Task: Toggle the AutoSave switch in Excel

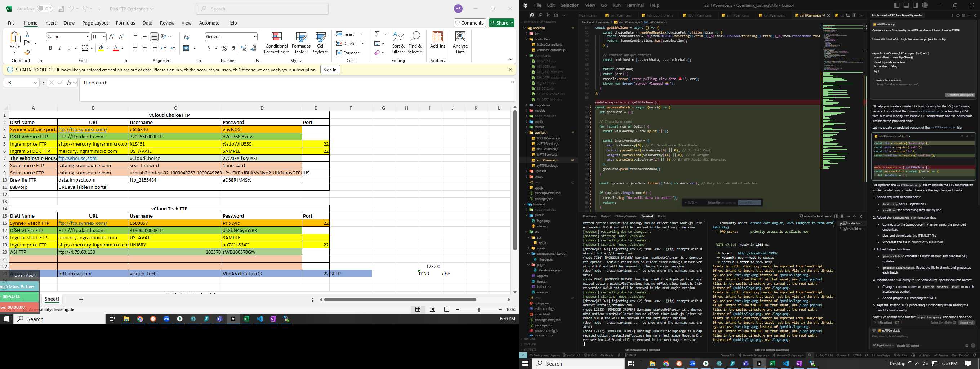Action: tap(45, 8)
